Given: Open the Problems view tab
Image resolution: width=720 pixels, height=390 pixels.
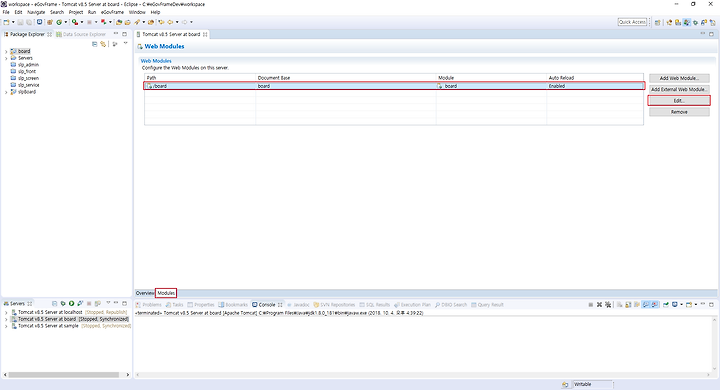Looking at the screenshot, I should coord(148,305).
